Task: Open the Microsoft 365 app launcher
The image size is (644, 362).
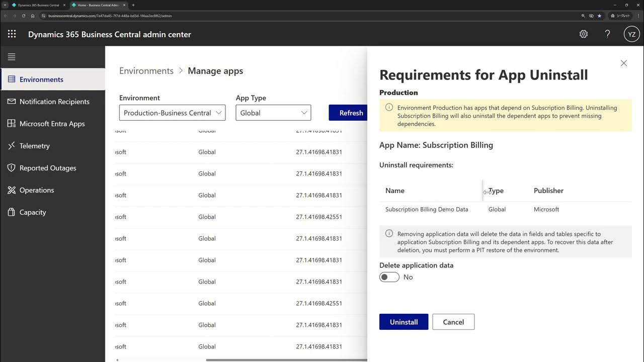Action: coord(11,34)
